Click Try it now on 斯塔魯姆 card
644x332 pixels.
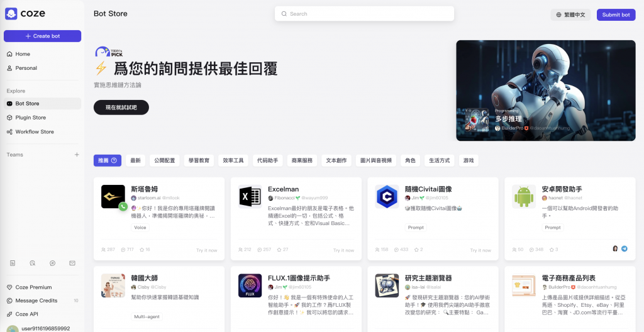coord(206,250)
